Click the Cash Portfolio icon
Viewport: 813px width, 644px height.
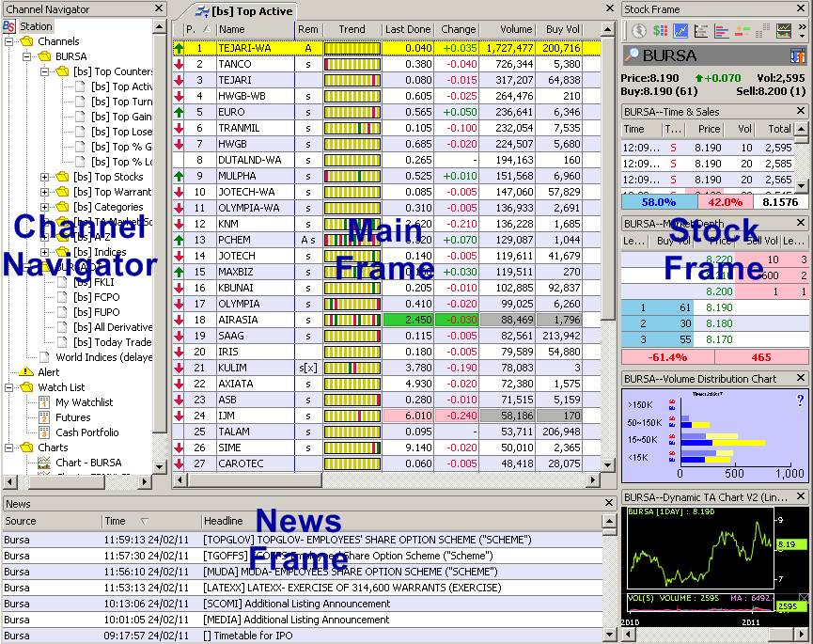coord(44,432)
